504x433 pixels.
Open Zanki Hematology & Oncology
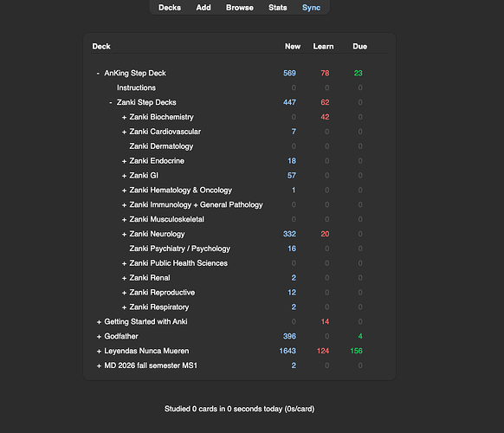(181, 191)
